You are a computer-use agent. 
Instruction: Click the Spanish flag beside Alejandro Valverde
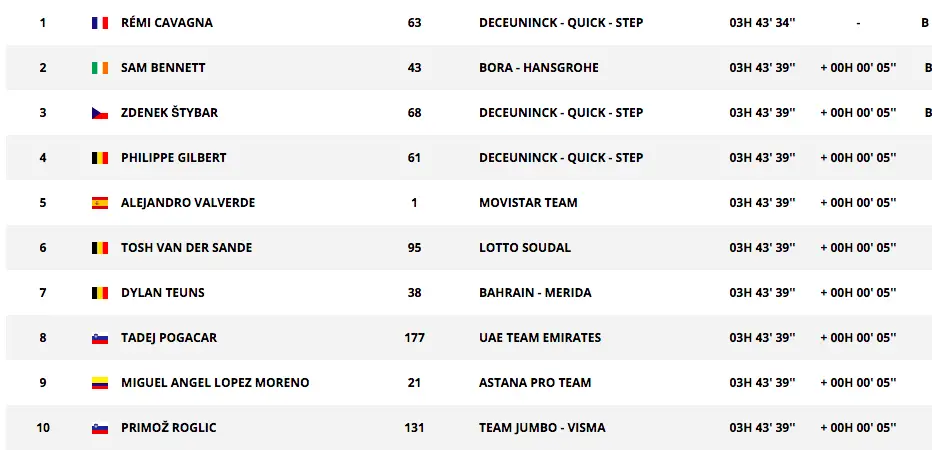(99, 203)
